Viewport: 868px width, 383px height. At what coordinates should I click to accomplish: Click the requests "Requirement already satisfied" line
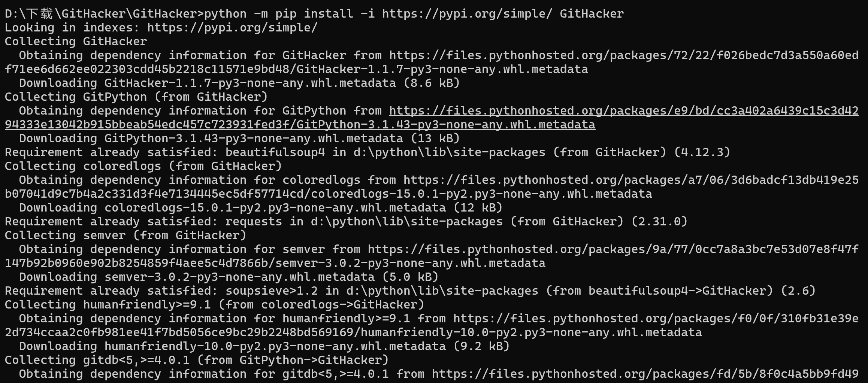click(346, 222)
